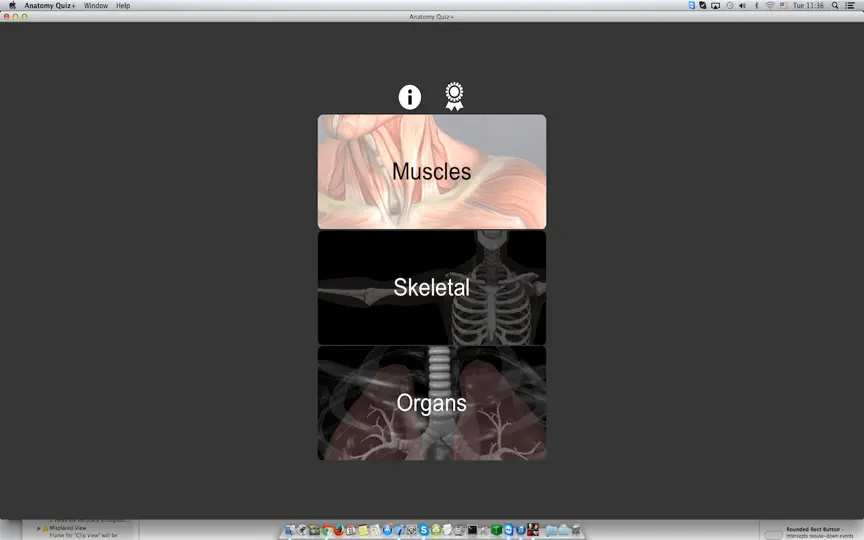This screenshot has height=540, width=864.
Task: Launch Google Chrome from the Dock
Action: pyautogui.click(x=327, y=530)
